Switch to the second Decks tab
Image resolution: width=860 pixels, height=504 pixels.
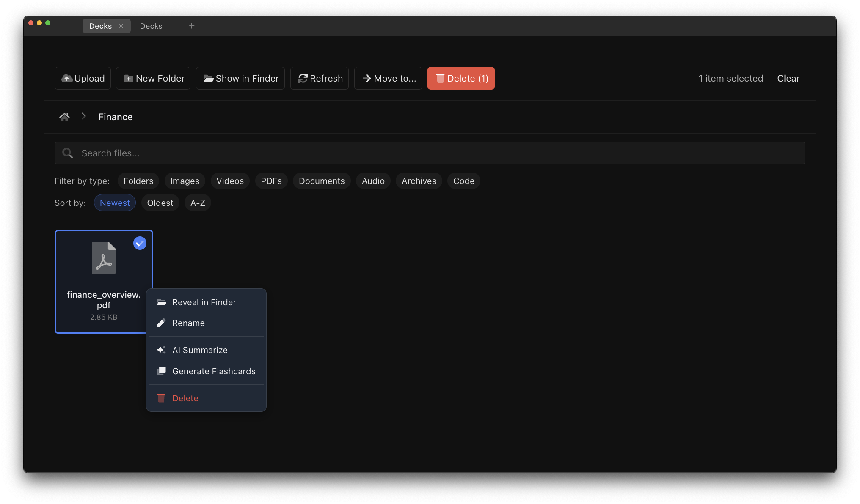(x=151, y=26)
